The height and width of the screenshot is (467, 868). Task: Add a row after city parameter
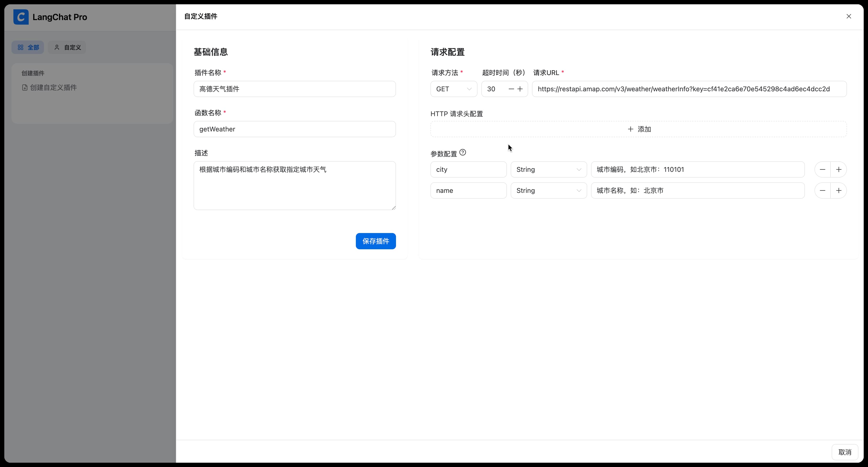[x=839, y=169]
